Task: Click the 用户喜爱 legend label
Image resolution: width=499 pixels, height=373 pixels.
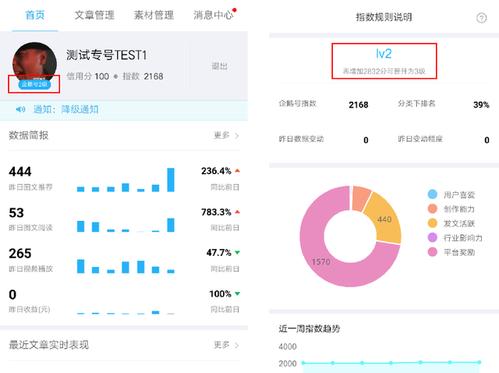Action: click(x=459, y=195)
